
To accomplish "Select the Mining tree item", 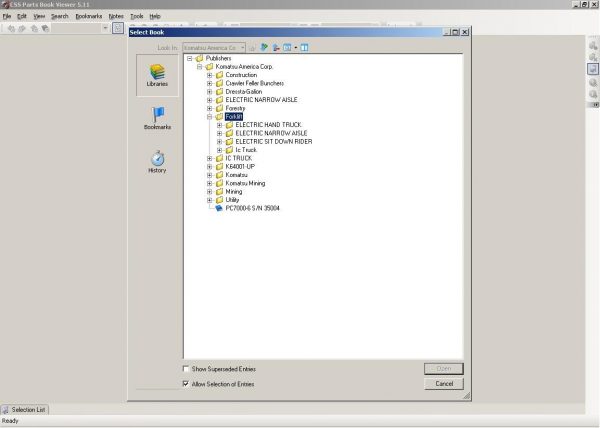I will [x=234, y=192].
